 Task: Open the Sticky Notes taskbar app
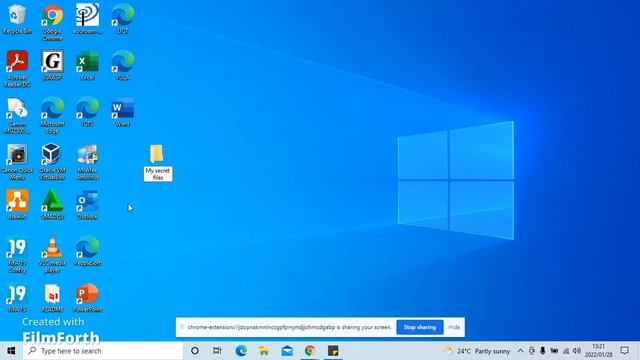[x=333, y=351]
